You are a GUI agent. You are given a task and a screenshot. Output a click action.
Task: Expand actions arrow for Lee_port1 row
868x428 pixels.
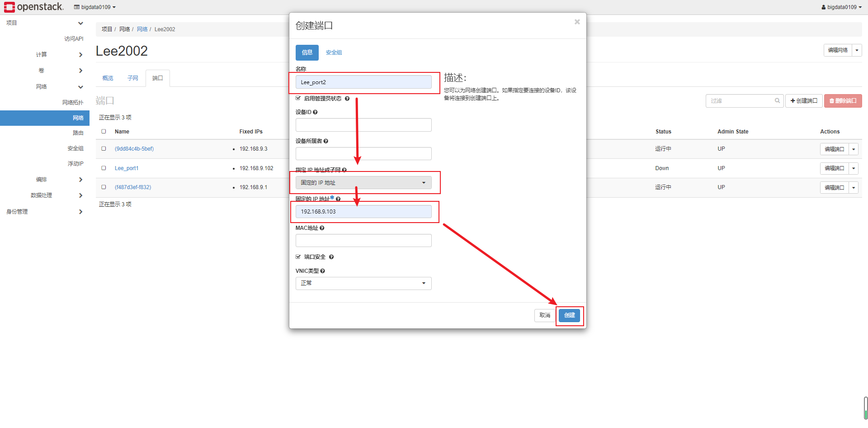point(854,168)
